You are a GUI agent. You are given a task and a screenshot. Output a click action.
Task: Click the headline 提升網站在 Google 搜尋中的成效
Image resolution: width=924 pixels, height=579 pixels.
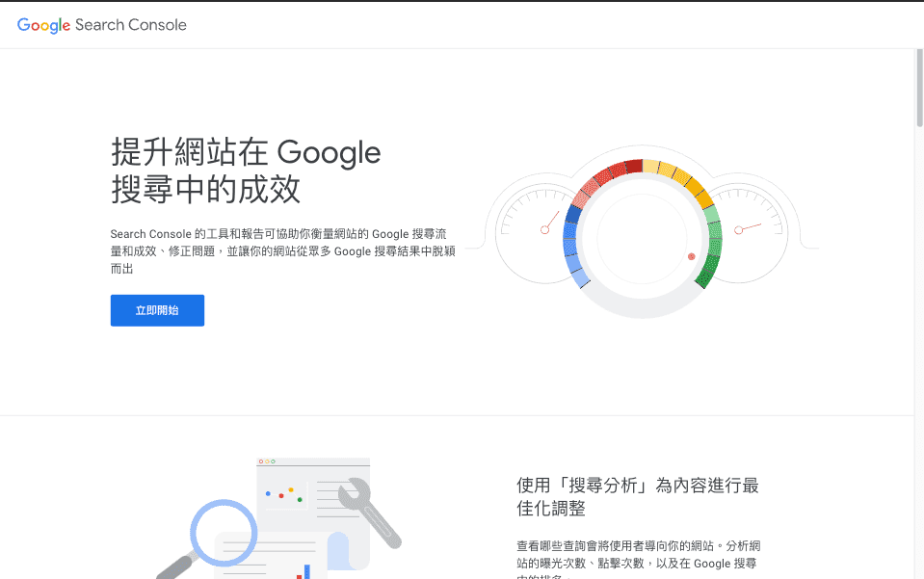pyautogui.click(x=246, y=171)
